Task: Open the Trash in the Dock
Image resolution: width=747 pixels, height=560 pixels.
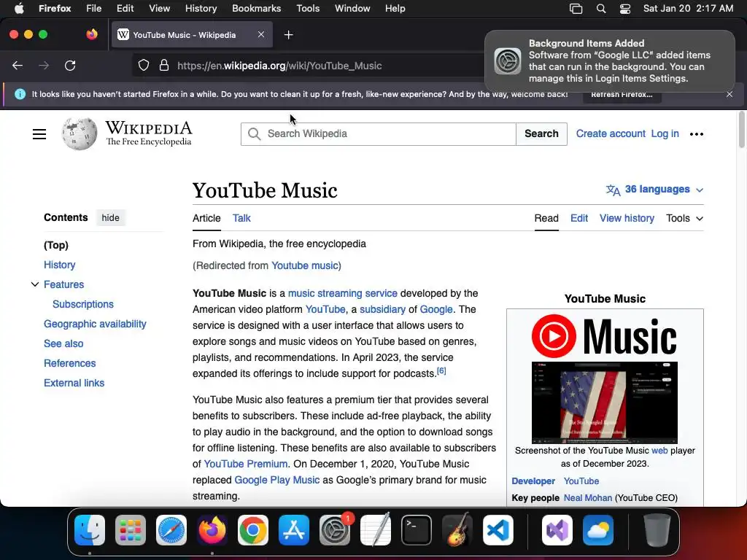Action: point(657,530)
